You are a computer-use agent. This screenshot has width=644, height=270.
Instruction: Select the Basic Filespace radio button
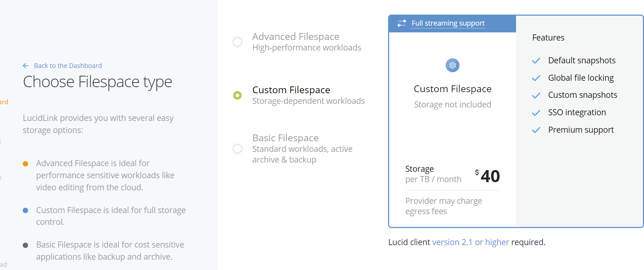click(x=237, y=149)
